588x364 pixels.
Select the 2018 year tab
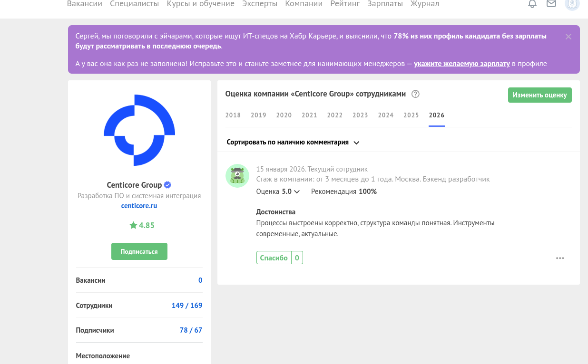233,115
